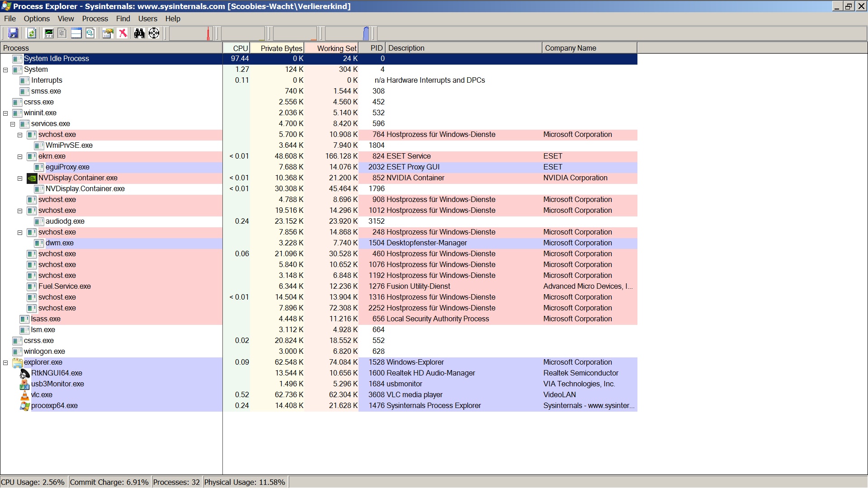Open the Options menu
Screen dimensions: 868x488
37,19
